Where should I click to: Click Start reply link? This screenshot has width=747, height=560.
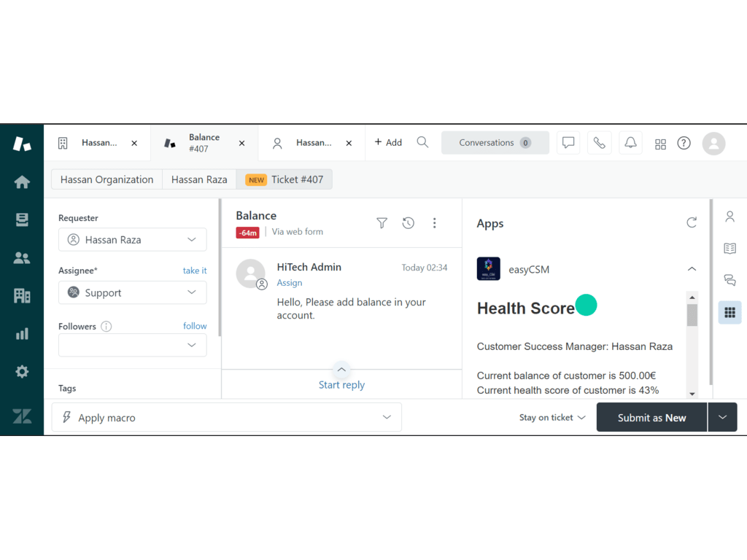(341, 385)
